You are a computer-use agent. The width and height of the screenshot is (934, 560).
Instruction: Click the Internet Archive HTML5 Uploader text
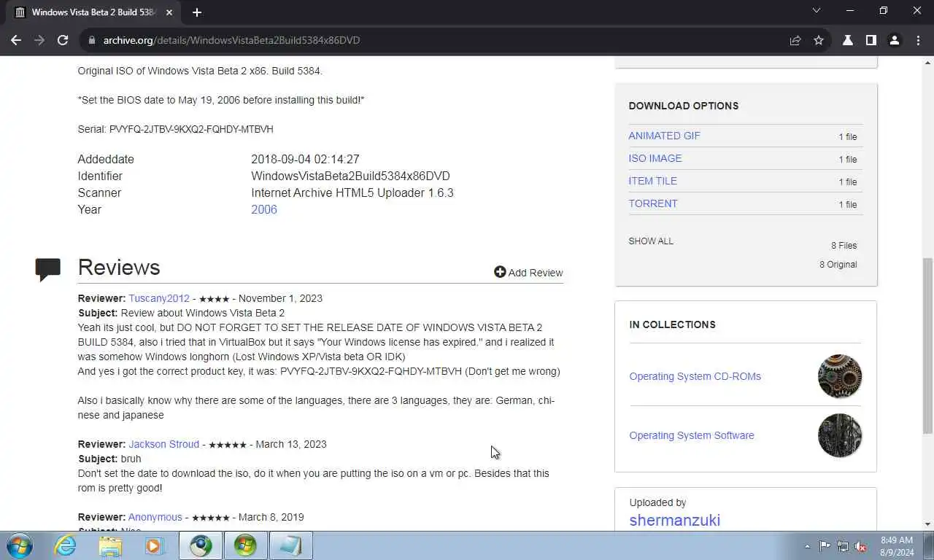coord(352,192)
